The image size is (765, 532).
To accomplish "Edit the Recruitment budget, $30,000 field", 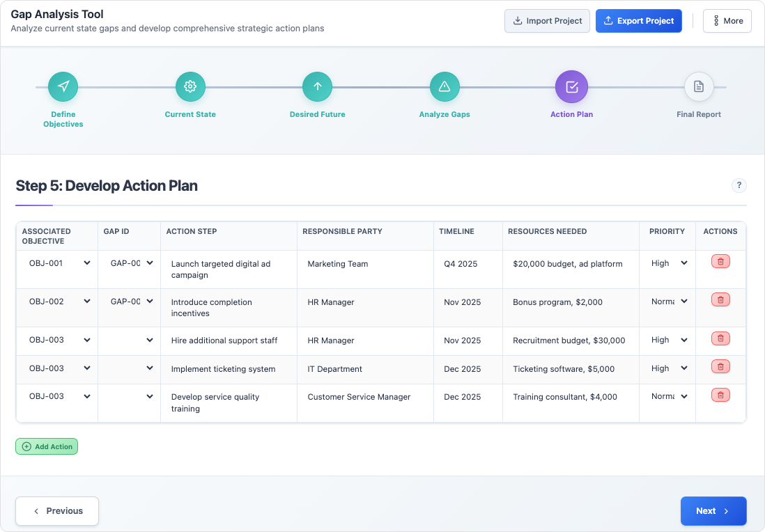I will click(x=571, y=341).
